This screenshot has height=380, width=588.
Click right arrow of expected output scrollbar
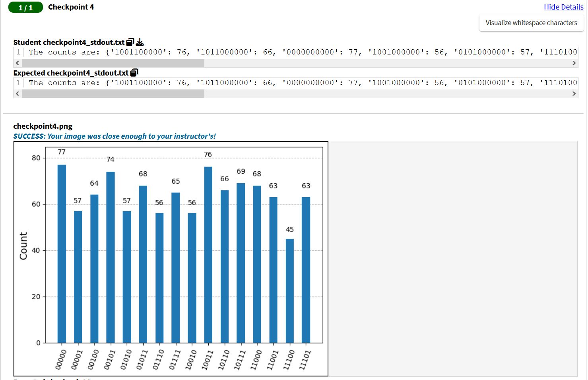[574, 94]
